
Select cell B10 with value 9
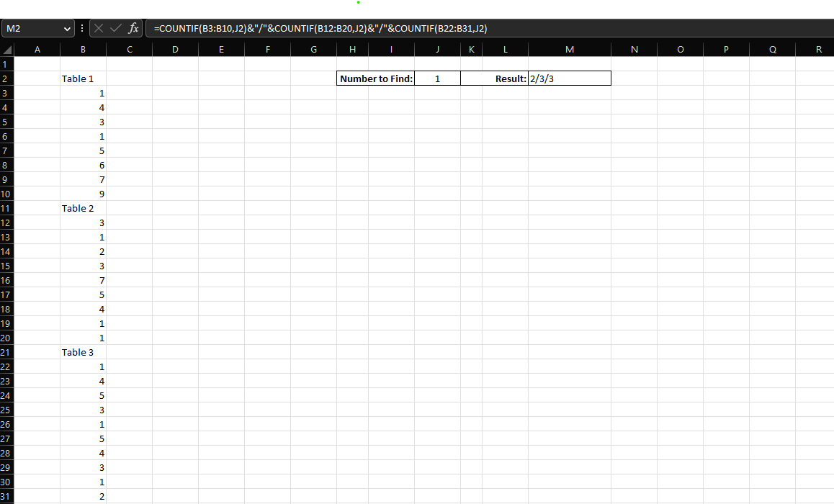(x=83, y=194)
